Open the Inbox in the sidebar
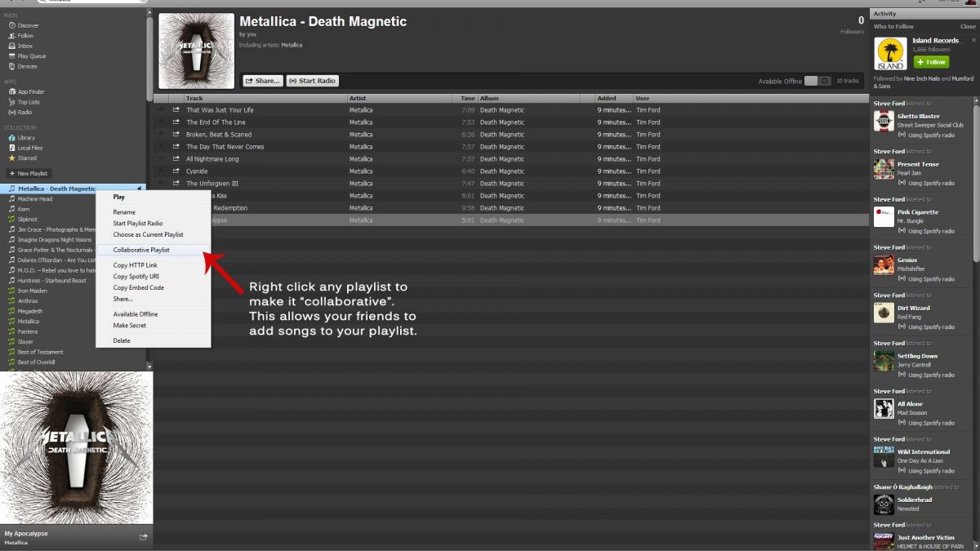 tap(24, 46)
